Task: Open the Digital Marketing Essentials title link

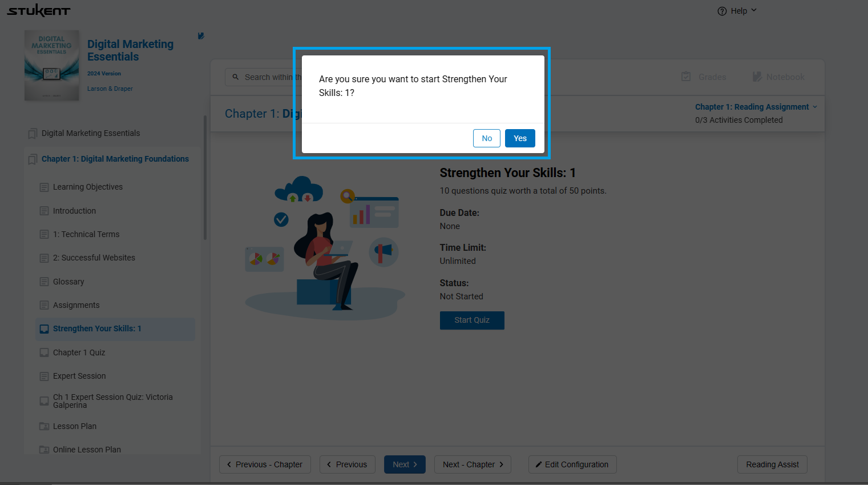Action: (130, 50)
